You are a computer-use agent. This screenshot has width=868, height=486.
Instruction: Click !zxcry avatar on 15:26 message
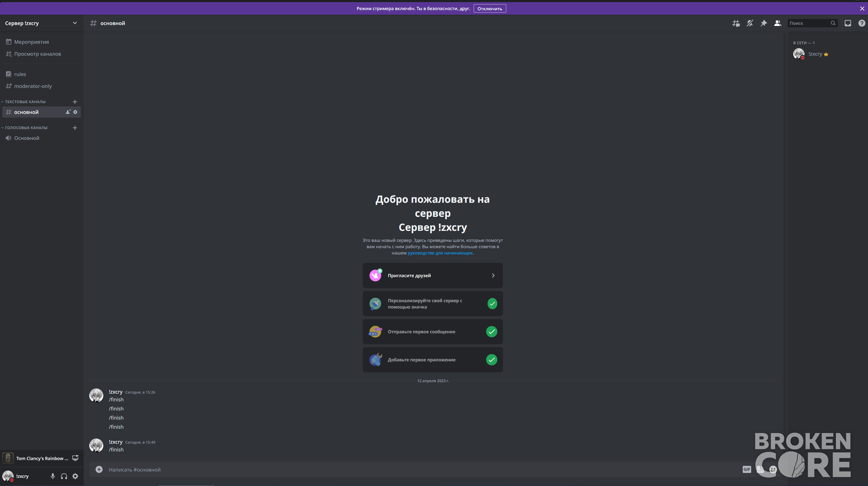(96, 395)
